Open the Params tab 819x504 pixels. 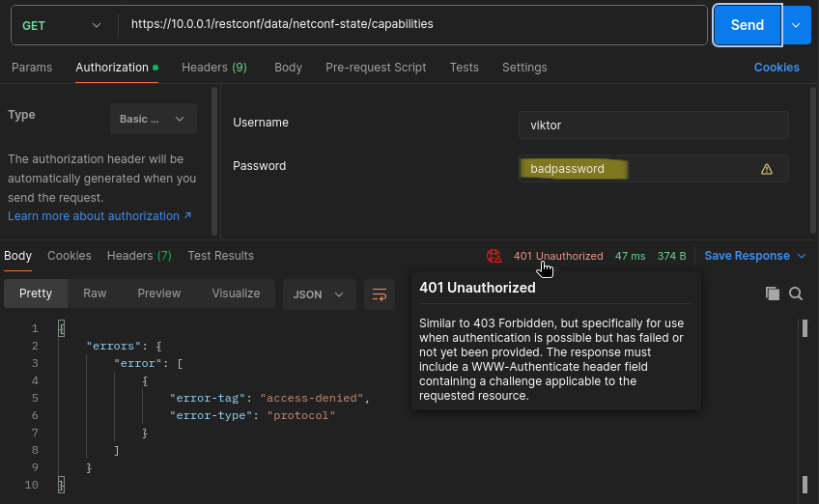(x=32, y=68)
